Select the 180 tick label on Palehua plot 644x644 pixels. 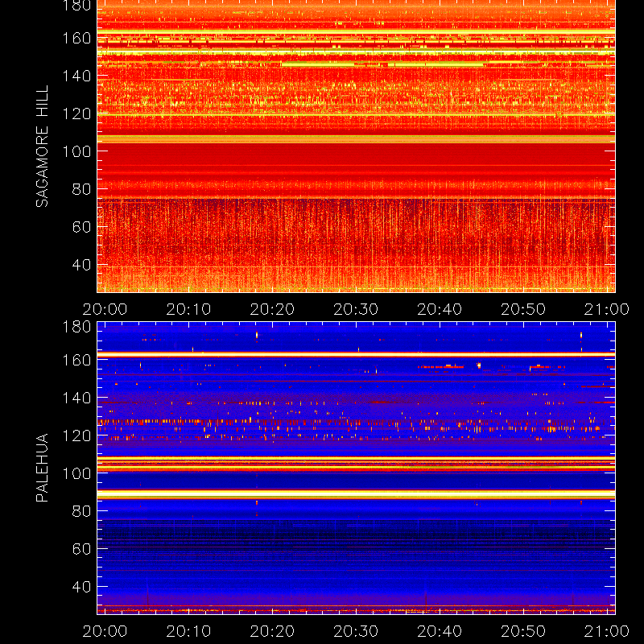coord(76,327)
